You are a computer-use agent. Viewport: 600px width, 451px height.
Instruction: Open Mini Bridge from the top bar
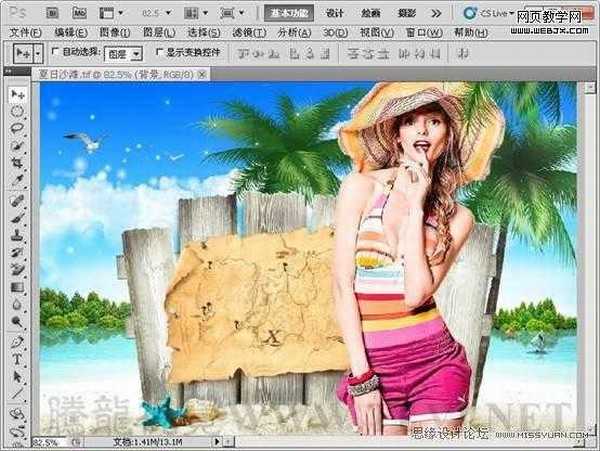(x=79, y=14)
